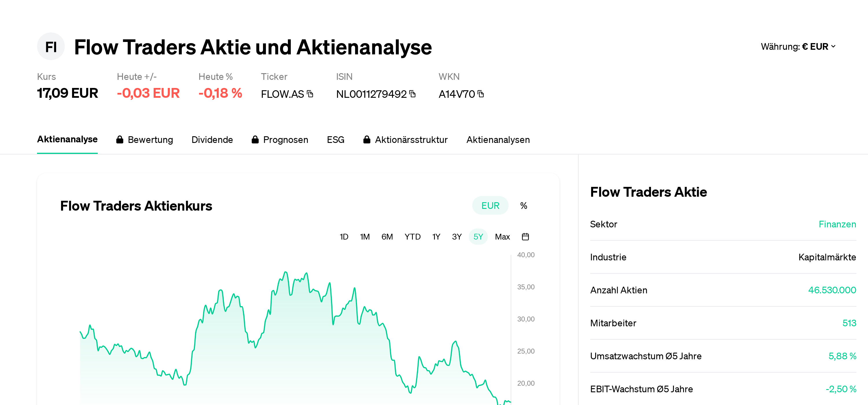Switch to the Dividende tab
The height and width of the screenshot is (405, 868).
tap(212, 139)
